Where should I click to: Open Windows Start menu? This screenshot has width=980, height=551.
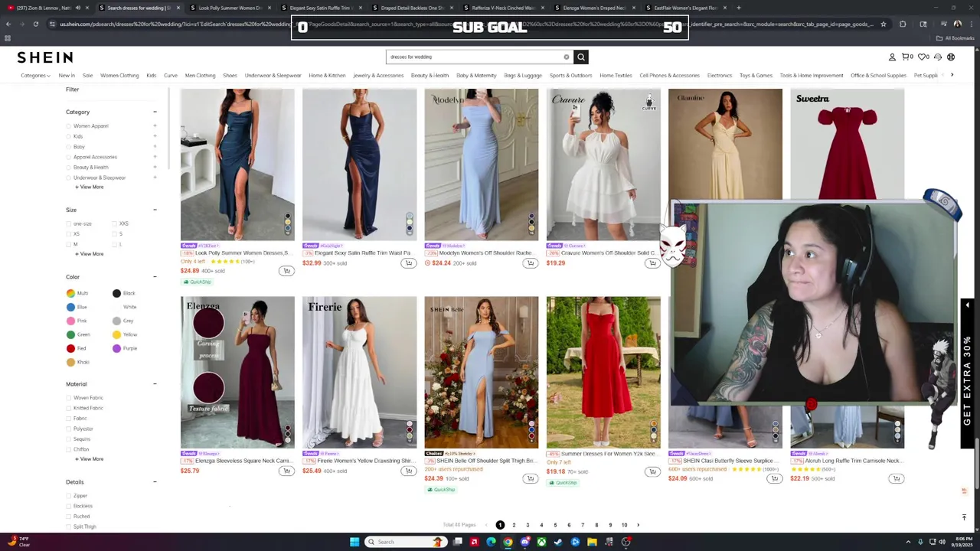354,542
